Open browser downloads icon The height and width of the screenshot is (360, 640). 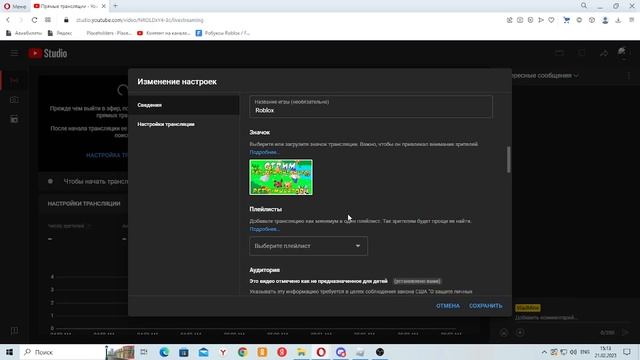coord(618,20)
